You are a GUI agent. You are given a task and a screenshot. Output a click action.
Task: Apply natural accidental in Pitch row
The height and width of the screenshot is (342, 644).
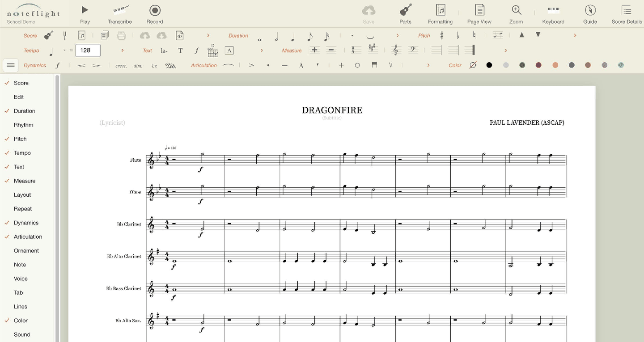point(475,35)
